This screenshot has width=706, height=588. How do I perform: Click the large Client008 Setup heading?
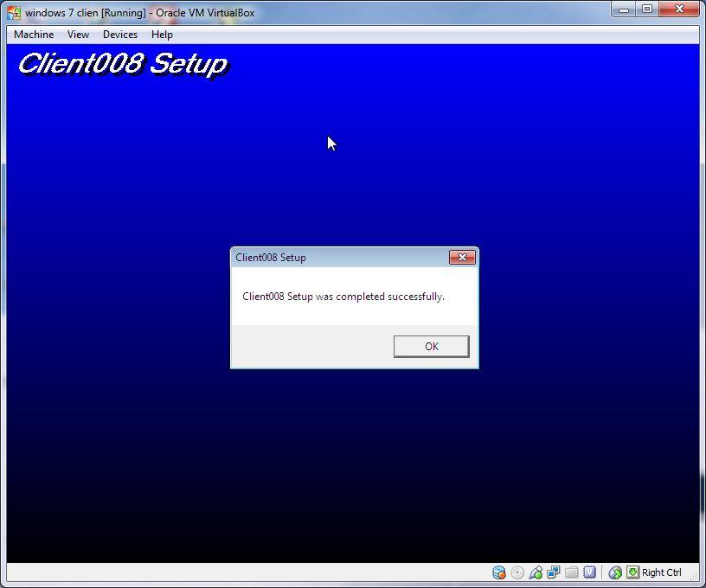[123, 64]
